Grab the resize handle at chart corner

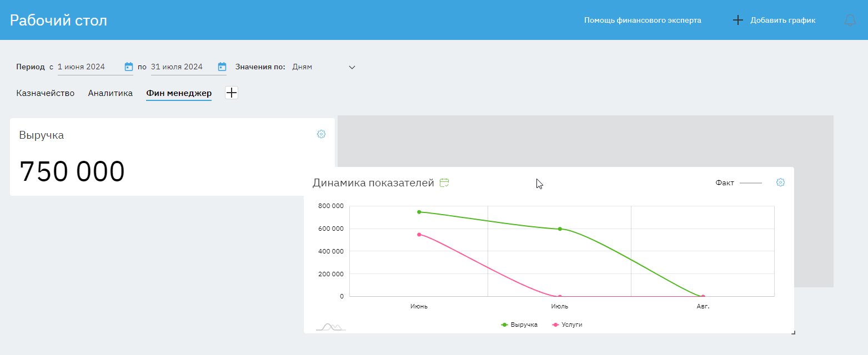[x=793, y=332]
